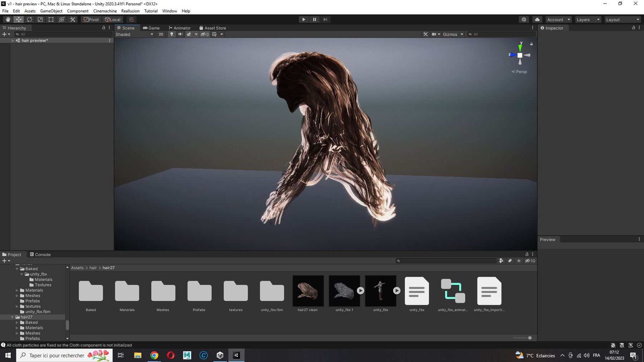Image resolution: width=644 pixels, height=362 pixels.
Task: Search by type in Project
Action: 501,261
